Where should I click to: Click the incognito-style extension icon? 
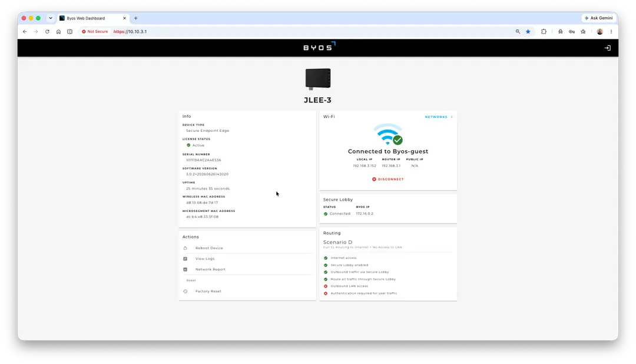(x=561, y=32)
